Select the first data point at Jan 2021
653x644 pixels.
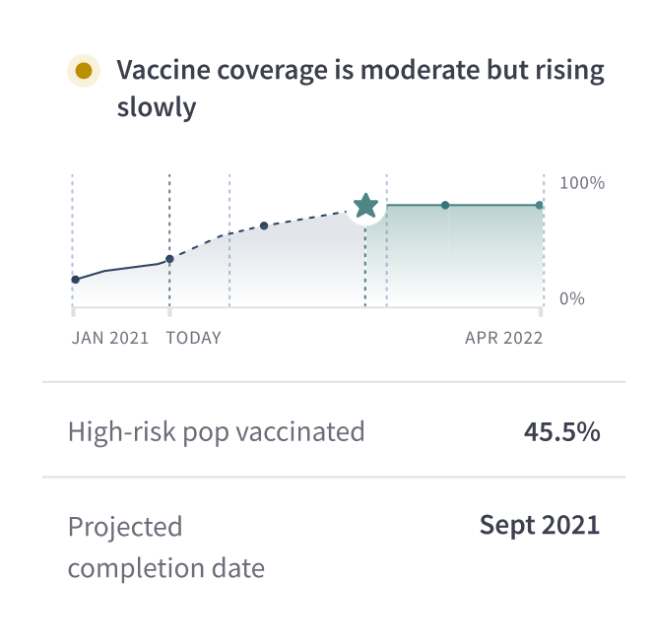pos(76,280)
